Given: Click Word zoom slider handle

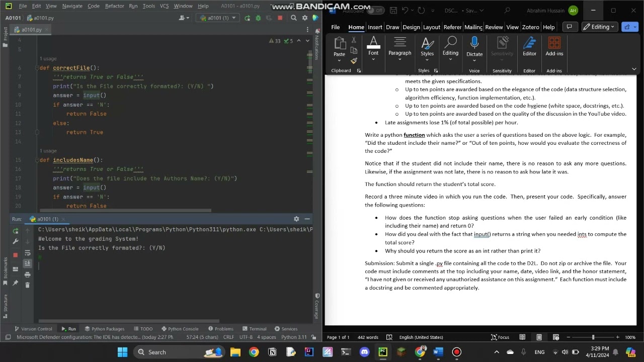Looking at the screenshot, I should pyautogui.click(x=593, y=337).
